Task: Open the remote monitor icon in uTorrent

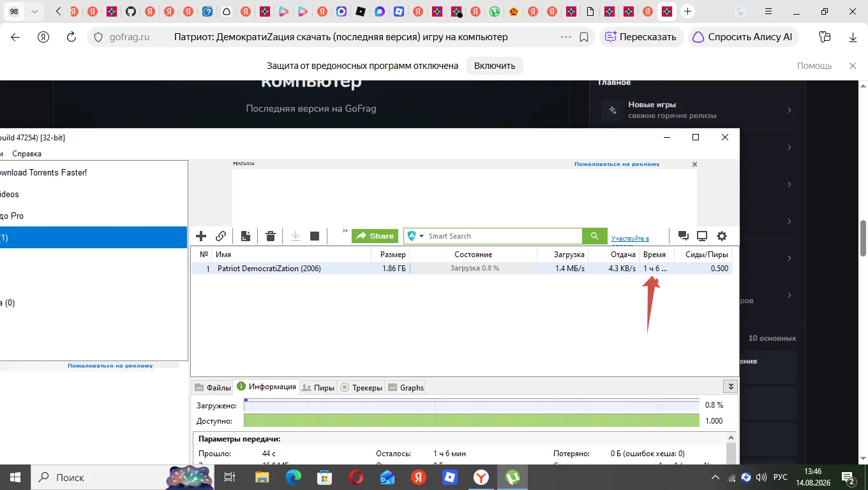Action: (x=702, y=236)
